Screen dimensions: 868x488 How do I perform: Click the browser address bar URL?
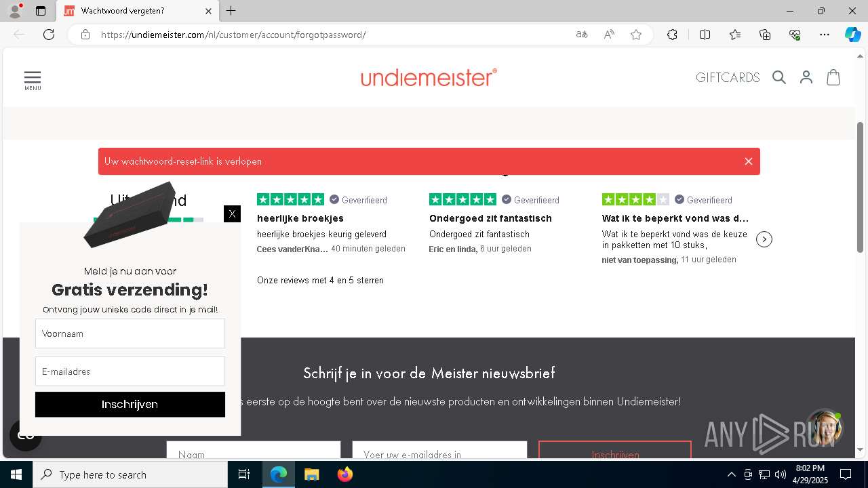(x=233, y=35)
